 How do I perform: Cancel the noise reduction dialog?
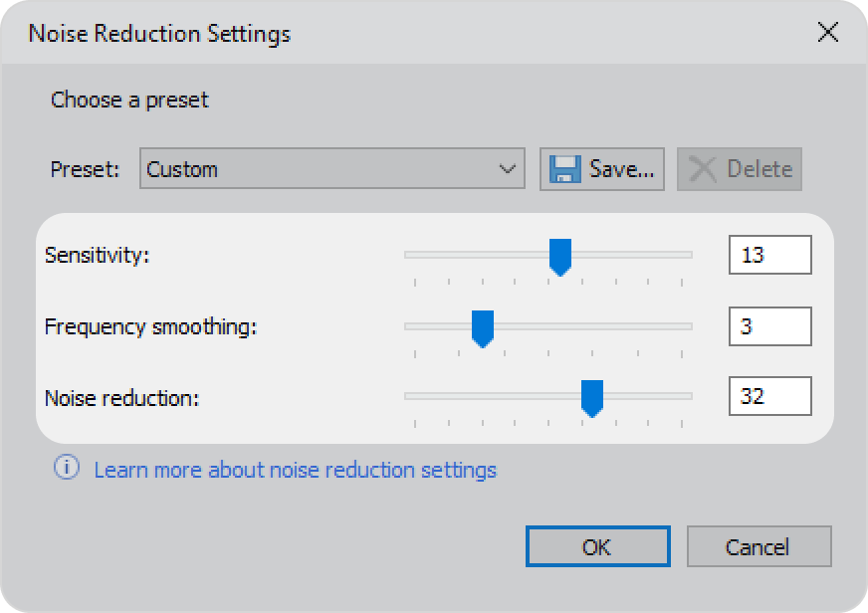pos(759,546)
